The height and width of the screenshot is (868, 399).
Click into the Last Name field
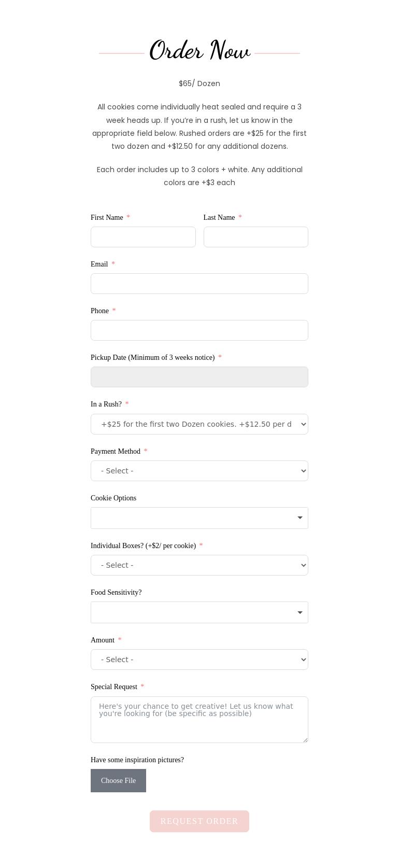tap(255, 237)
